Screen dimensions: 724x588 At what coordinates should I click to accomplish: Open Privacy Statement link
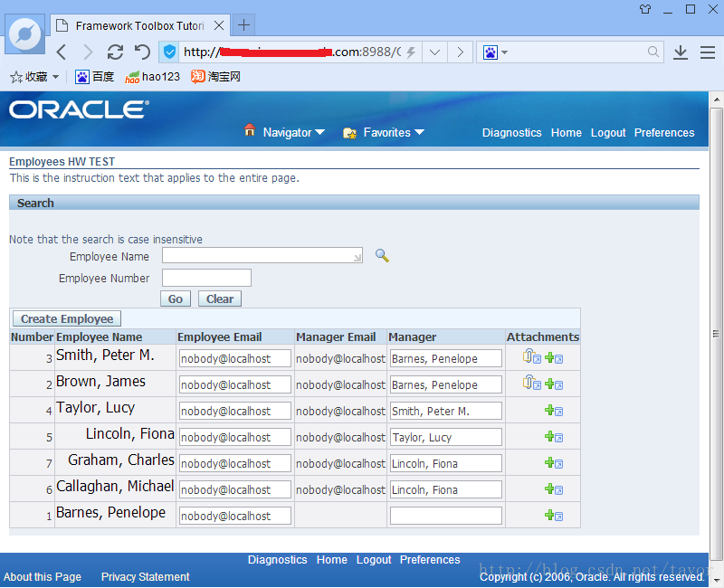pyautogui.click(x=146, y=577)
